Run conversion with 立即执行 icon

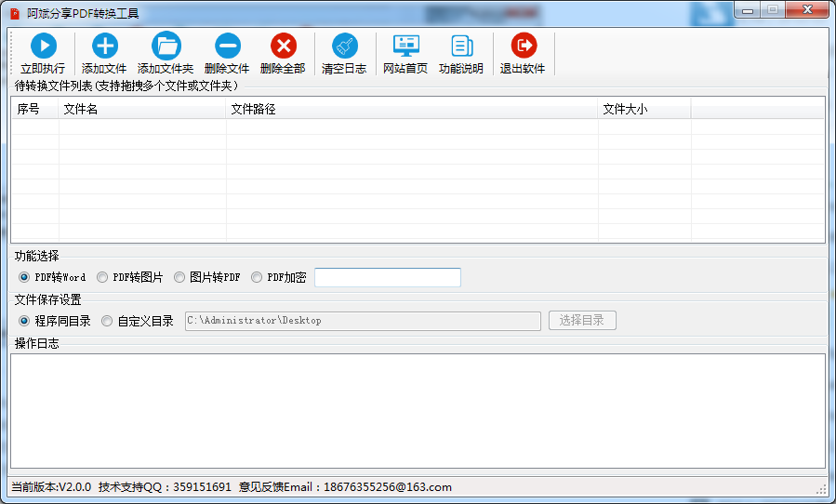pyautogui.click(x=43, y=46)
